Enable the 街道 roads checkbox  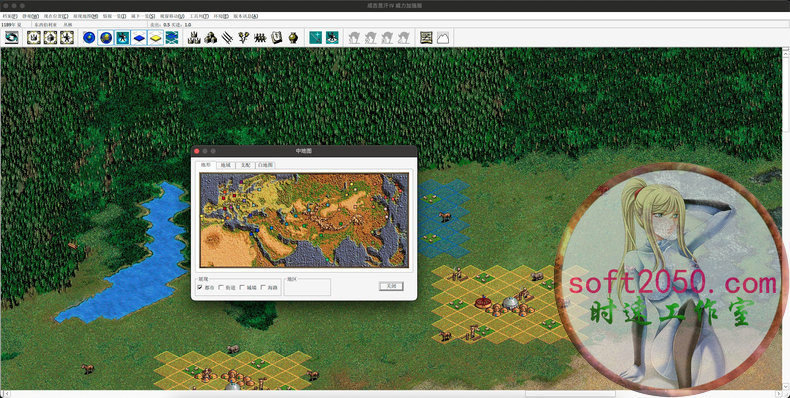point(221,287)
